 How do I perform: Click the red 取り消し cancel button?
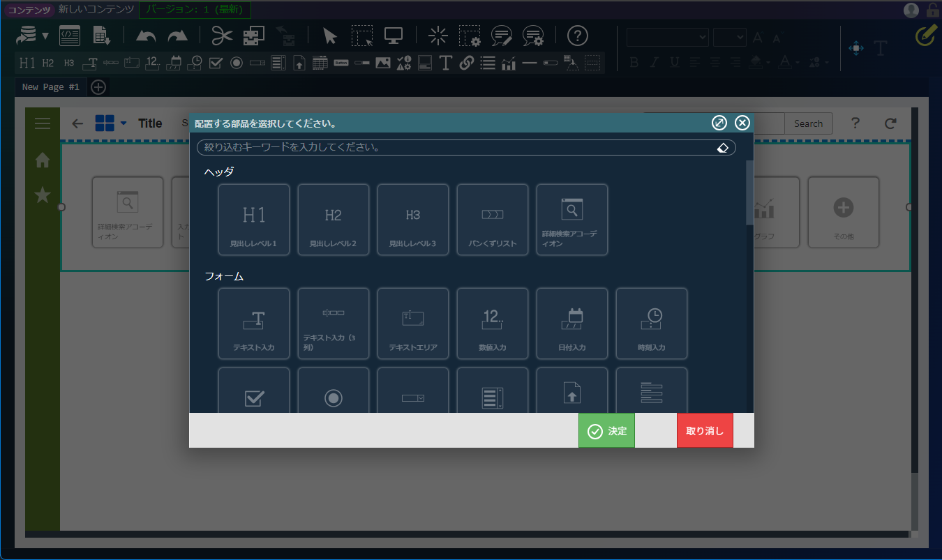[705, 431]
